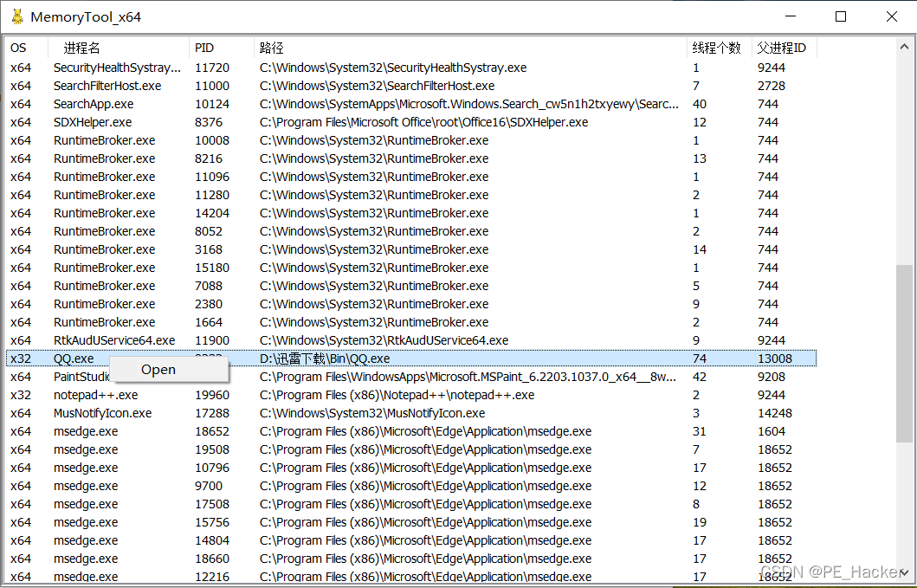Select msedge.exe with PID 14804

coord(411,540)
